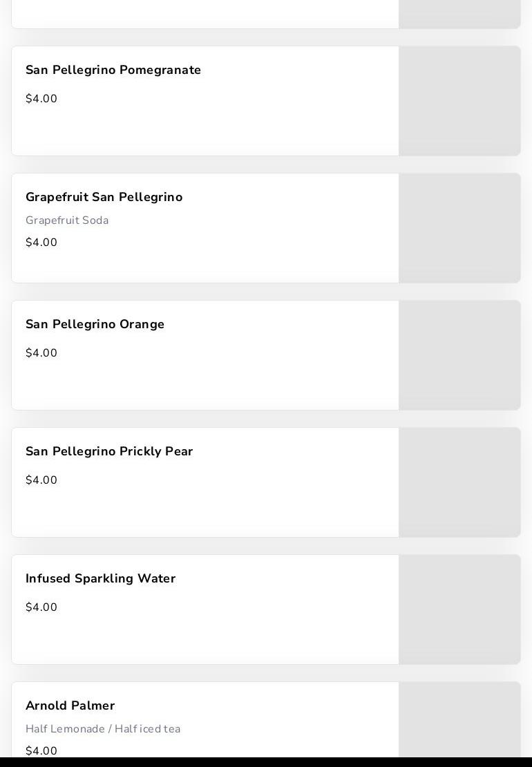Screen dimensions: 532x767
Task: Select the Infused Sparkling Water title
Action: (101, 579)
